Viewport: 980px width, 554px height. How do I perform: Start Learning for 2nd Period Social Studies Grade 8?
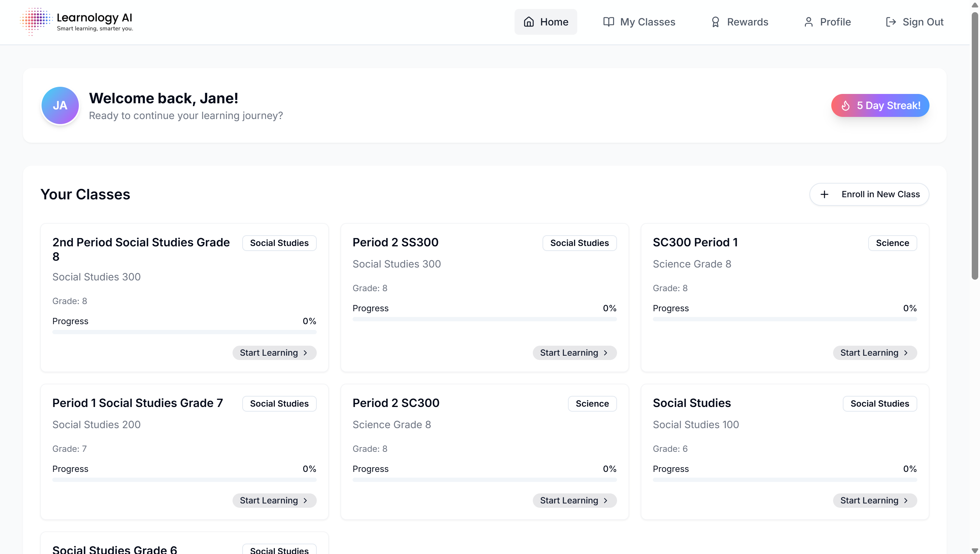click(x=274, y=353)
